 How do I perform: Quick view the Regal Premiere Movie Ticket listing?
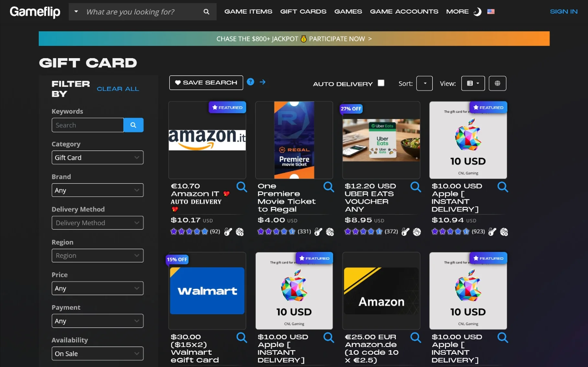coord(329,187)
